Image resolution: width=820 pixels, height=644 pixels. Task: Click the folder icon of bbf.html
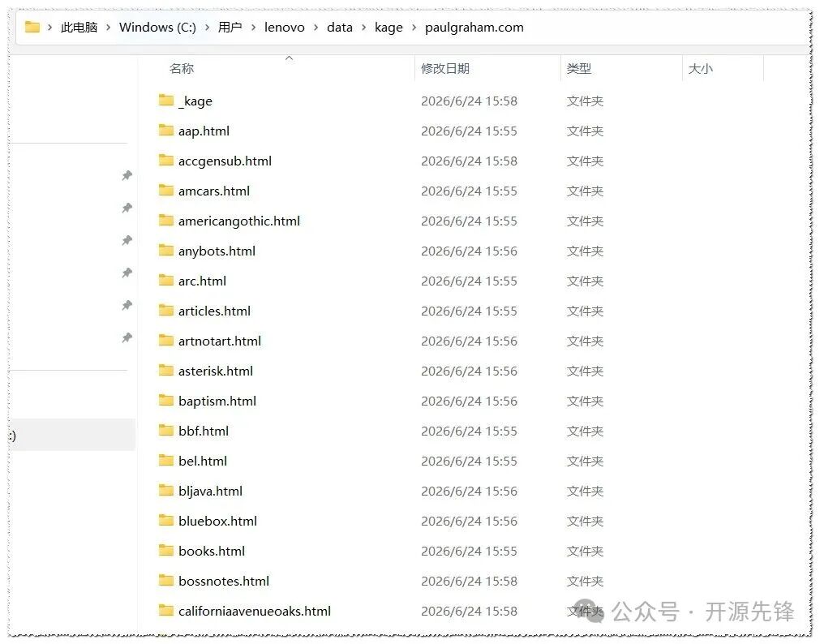coord(165,430)
